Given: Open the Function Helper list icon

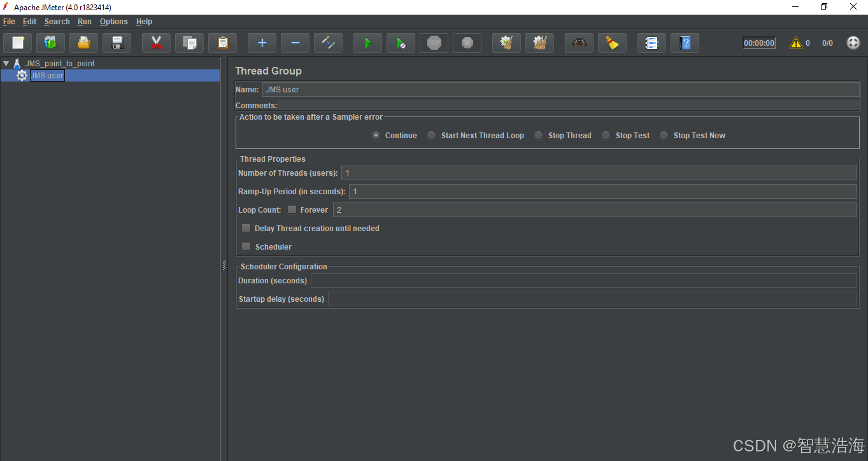Looking at the screenshot, I should coord(651,43).
